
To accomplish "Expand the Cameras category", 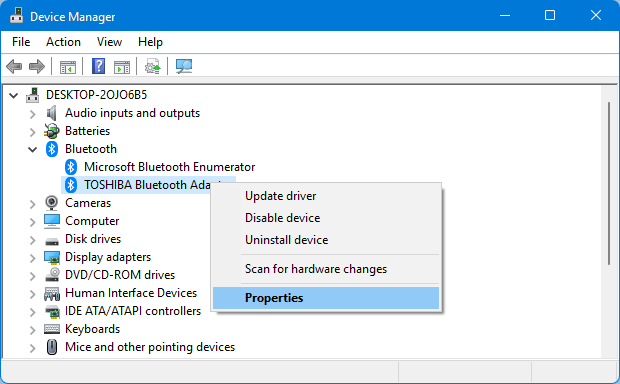I will pyautogui.click(x=33, y=204).
